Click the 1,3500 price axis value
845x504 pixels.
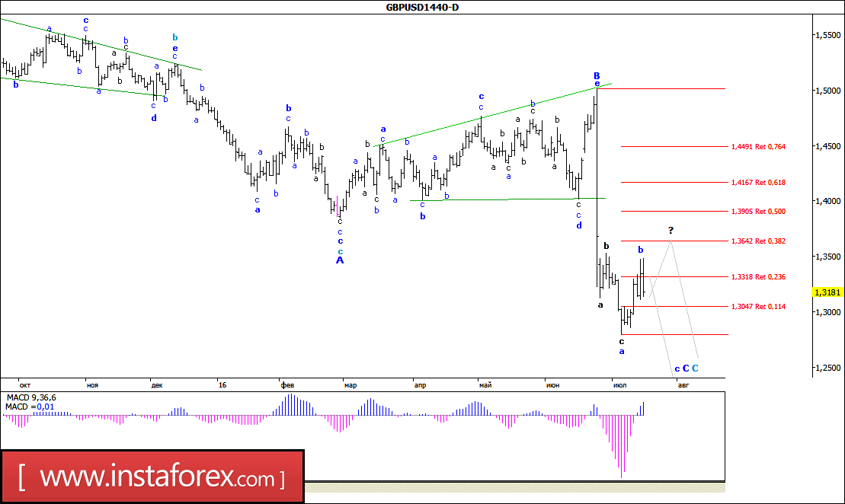tap(827, 257)
